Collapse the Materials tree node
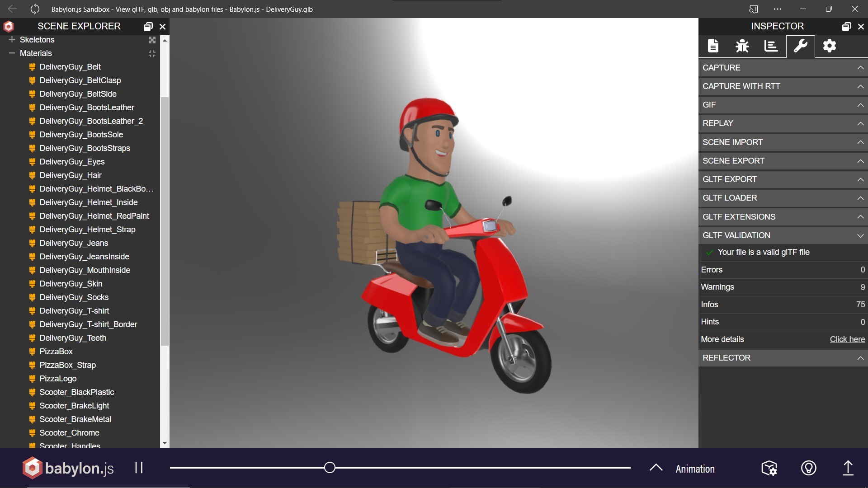868x488 pixels. 12,53
